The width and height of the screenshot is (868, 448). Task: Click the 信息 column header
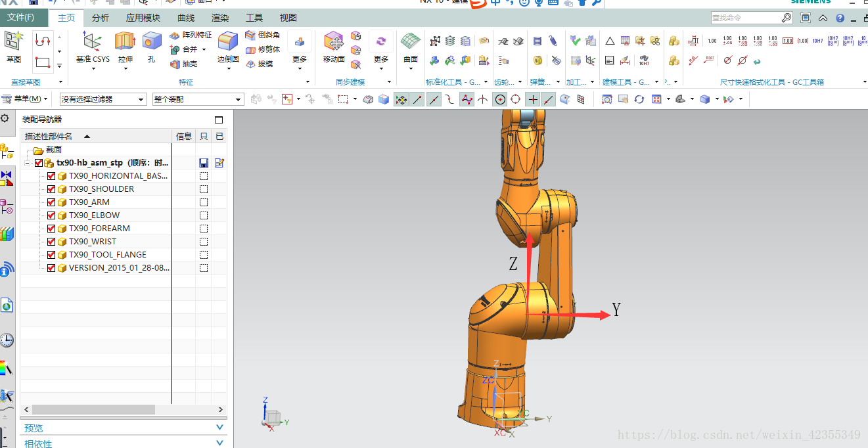184,136
